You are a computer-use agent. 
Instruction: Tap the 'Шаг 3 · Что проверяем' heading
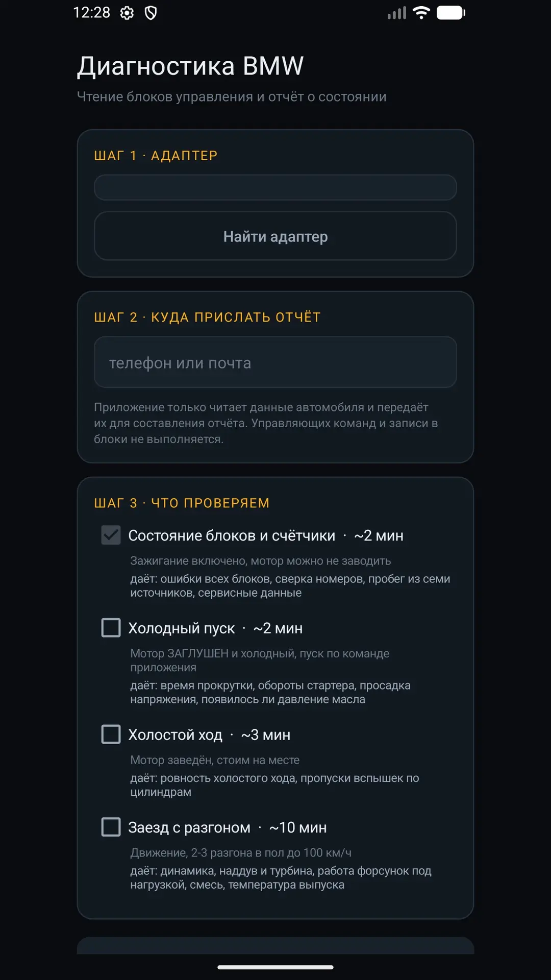182,503
